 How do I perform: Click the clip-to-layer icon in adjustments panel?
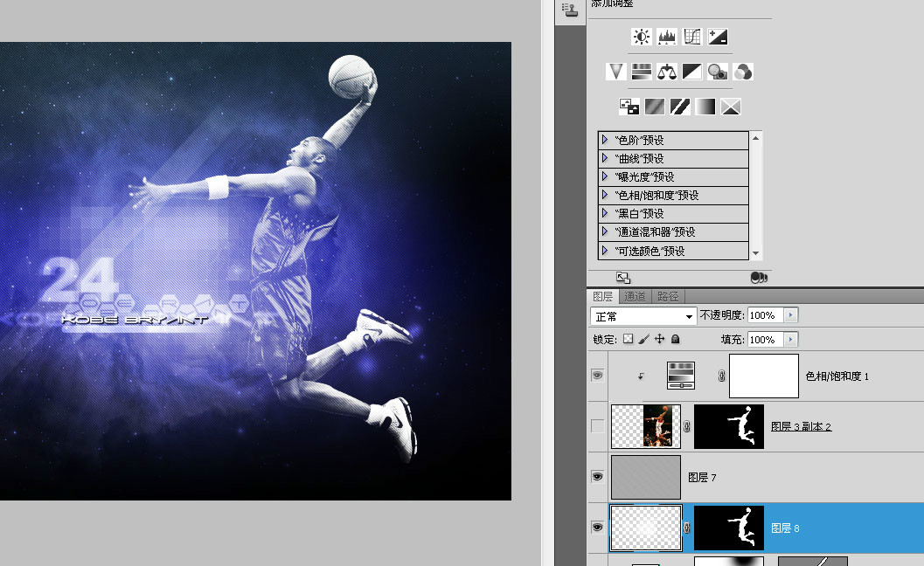759,278
